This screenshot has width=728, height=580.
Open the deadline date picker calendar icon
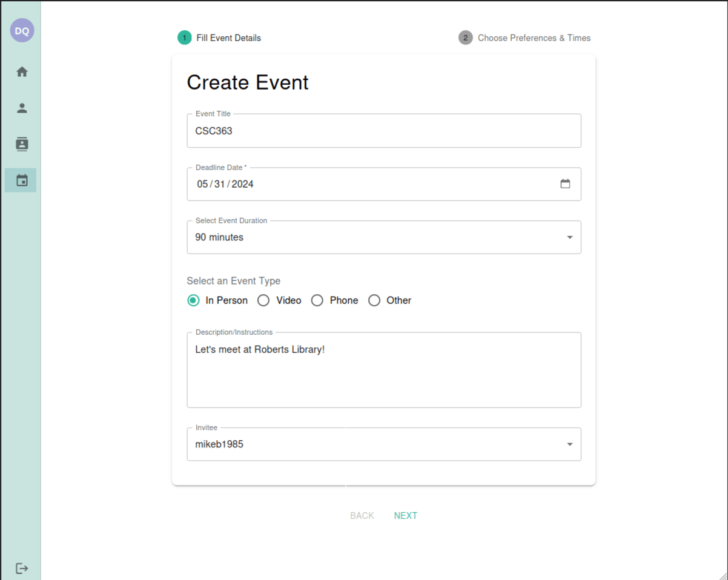(x=565, y=184)
